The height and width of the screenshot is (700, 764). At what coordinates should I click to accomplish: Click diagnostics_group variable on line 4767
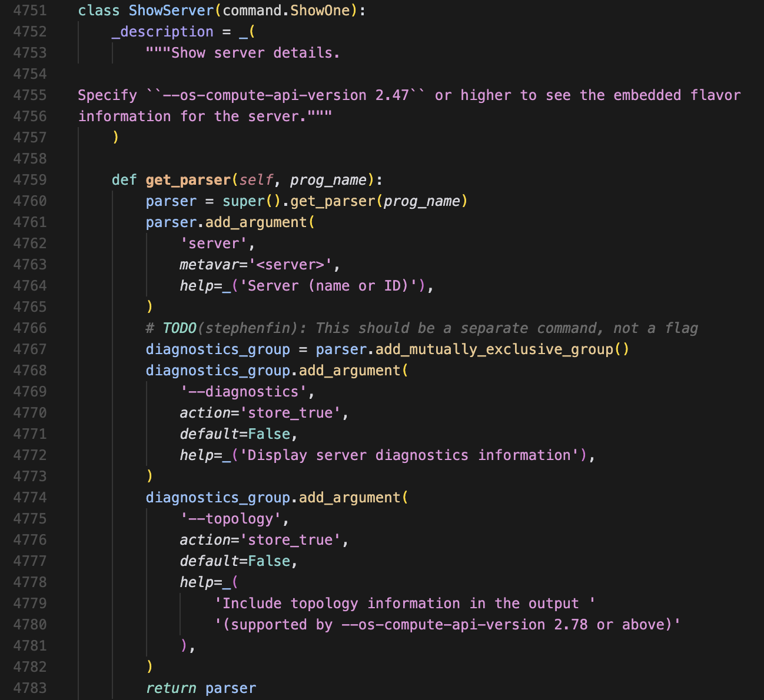coord(218,349)
